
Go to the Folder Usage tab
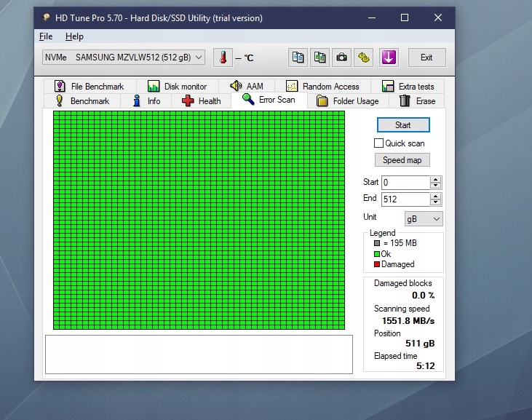[x=347, y=101]
